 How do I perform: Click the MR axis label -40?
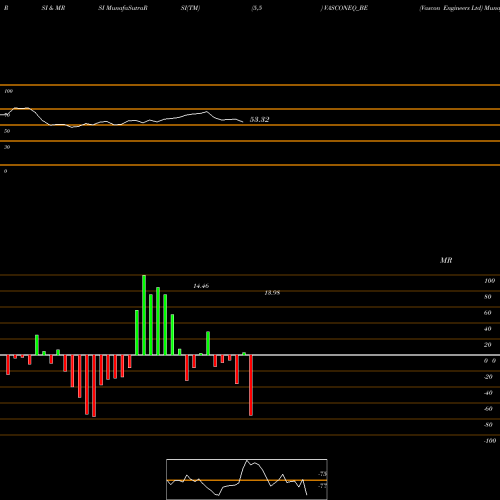click(488, 393)
